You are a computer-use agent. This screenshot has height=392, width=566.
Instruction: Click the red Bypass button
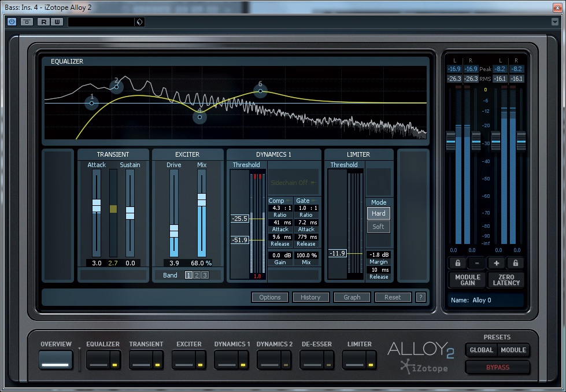(x=497, y=367)
